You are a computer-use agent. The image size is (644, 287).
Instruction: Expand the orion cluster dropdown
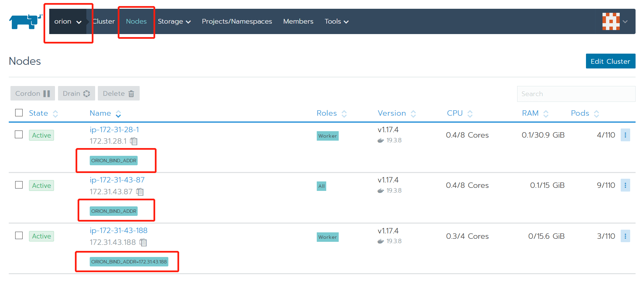[68, 22]
